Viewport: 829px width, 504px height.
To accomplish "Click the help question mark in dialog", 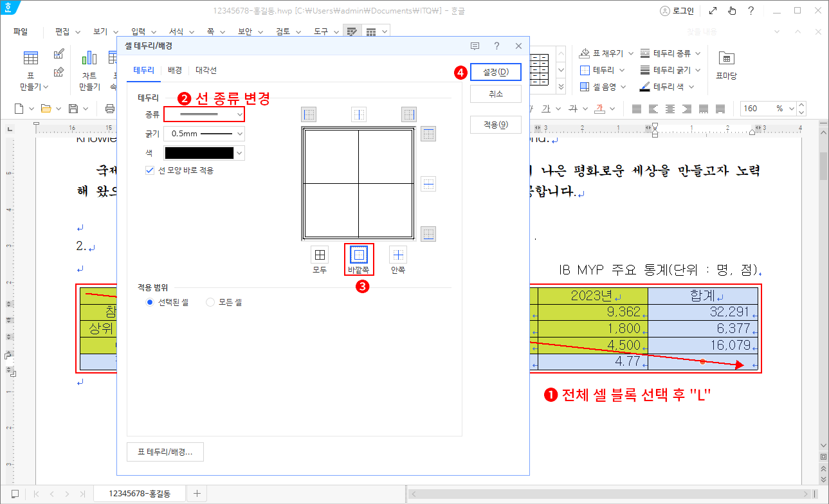I will click(x=496, y=46).
